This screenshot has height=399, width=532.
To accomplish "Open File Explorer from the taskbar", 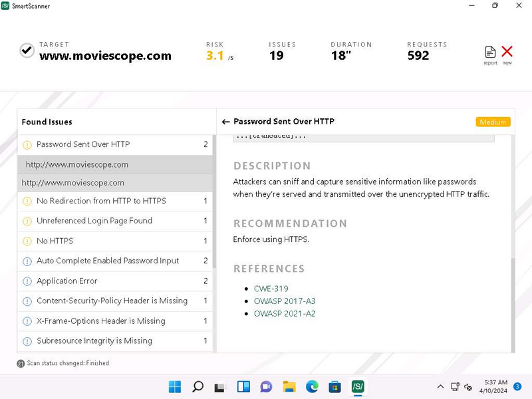I will tap(289, 386).
